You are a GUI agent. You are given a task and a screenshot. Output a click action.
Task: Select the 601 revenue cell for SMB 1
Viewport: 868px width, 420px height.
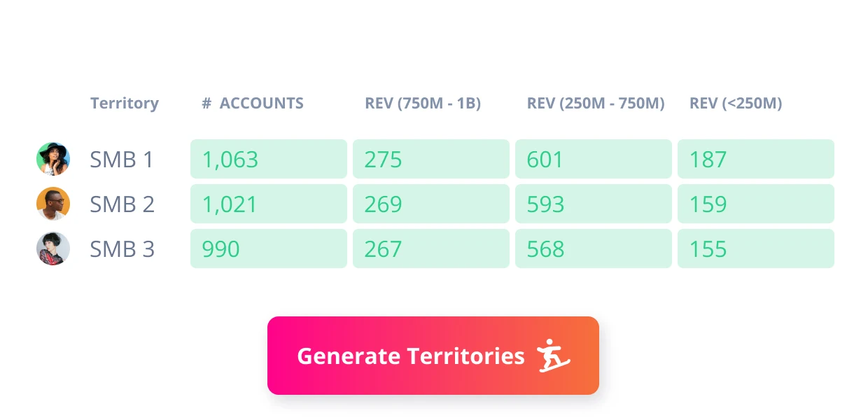pos(593,159)
